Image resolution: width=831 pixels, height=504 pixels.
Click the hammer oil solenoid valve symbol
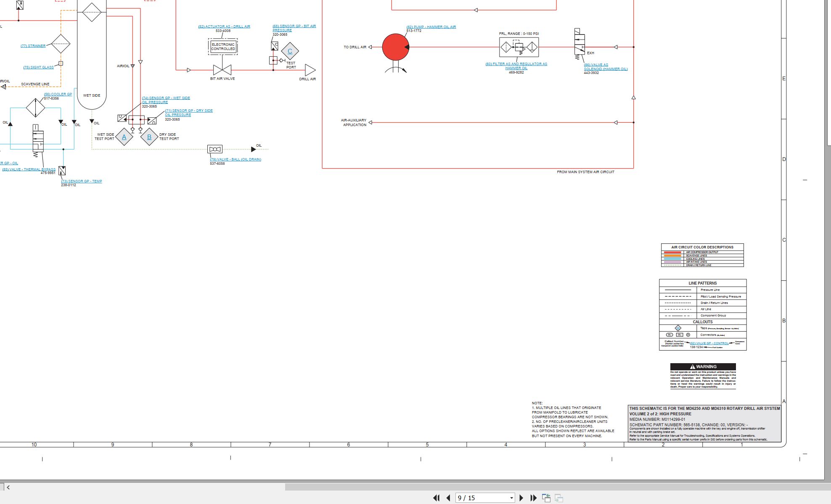point(580,44)
